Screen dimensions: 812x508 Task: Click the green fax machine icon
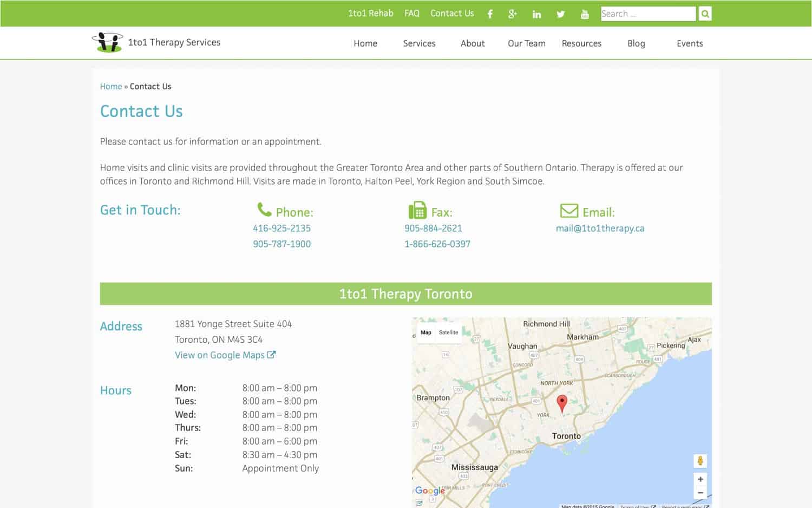pos(417,210)
